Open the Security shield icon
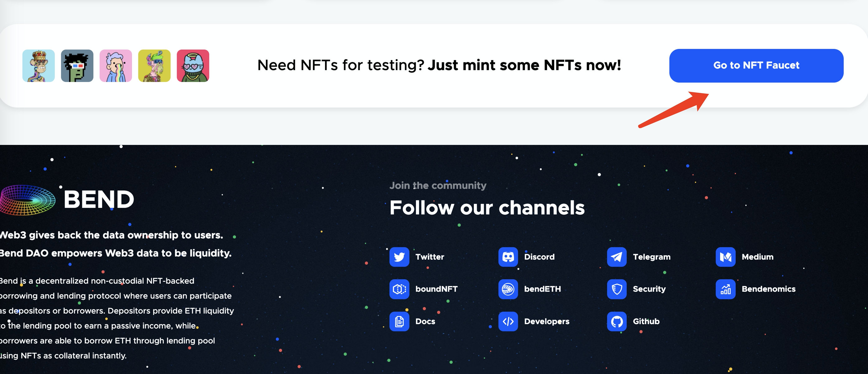The image size is (868, 374). click(616, 289)
